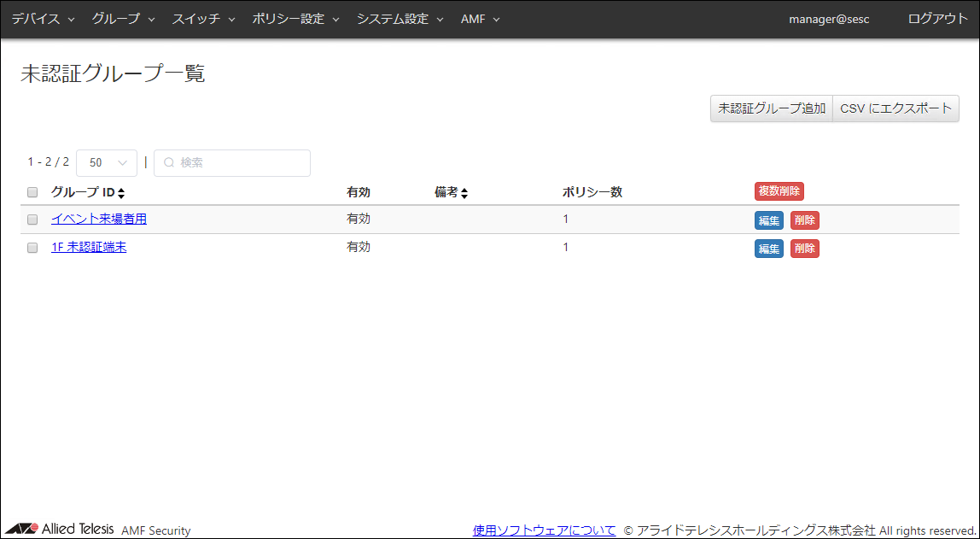This screenshot has height=539, width=980.
Task: Toggle the select-all checkbox in table header
Action: [x=32, y=192]
